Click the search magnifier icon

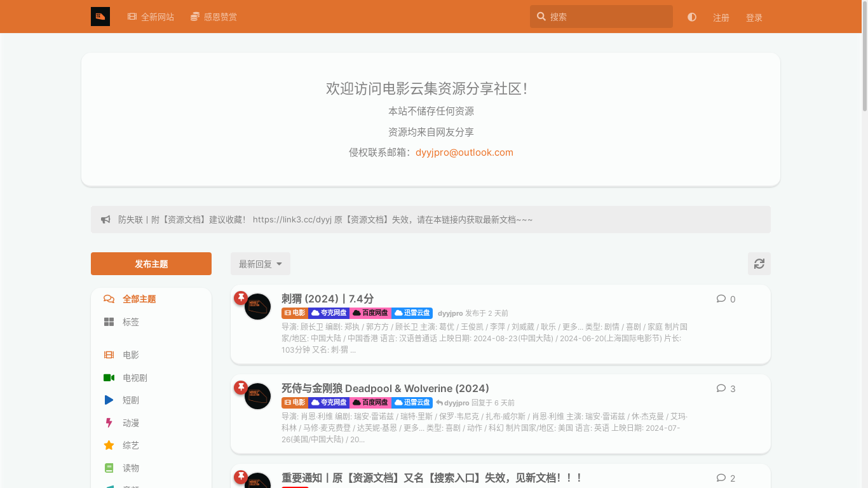(x=541, y=17)
